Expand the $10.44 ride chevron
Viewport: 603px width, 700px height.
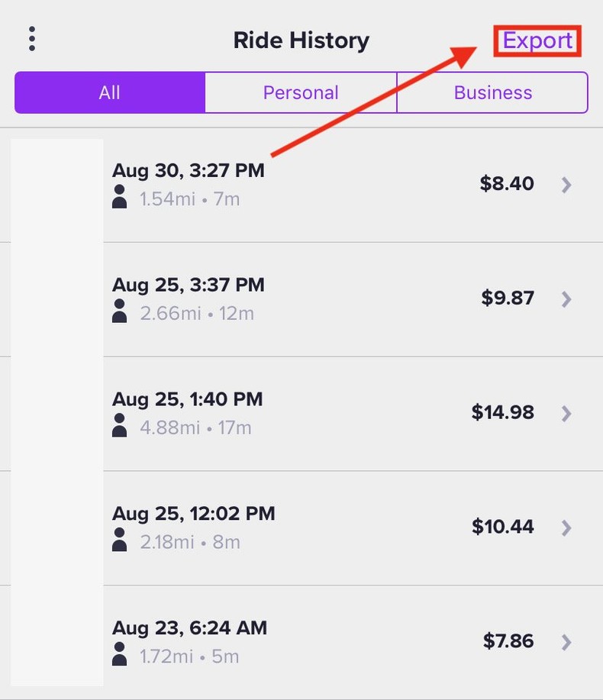tap(566, 527)
